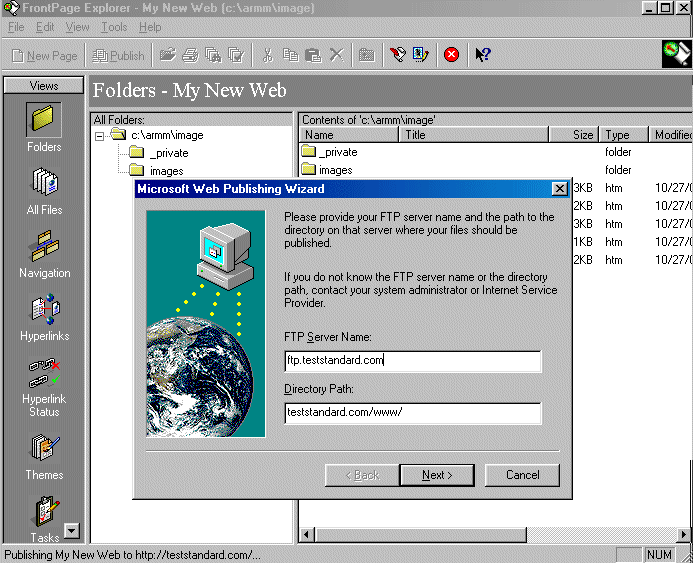The image size is (693, 563).
Task: Click the Help pointer question mark icon
Action: tap(483, 55)
